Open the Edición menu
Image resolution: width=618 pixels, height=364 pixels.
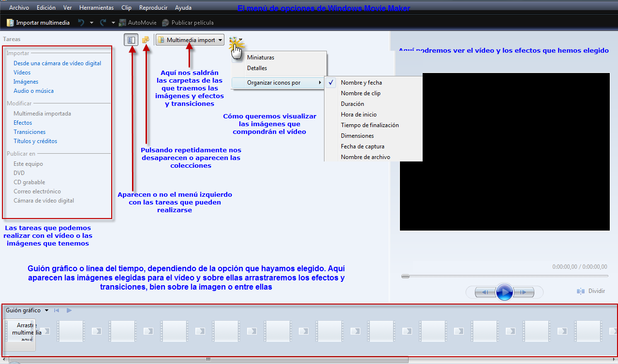[x=46, y=8]
